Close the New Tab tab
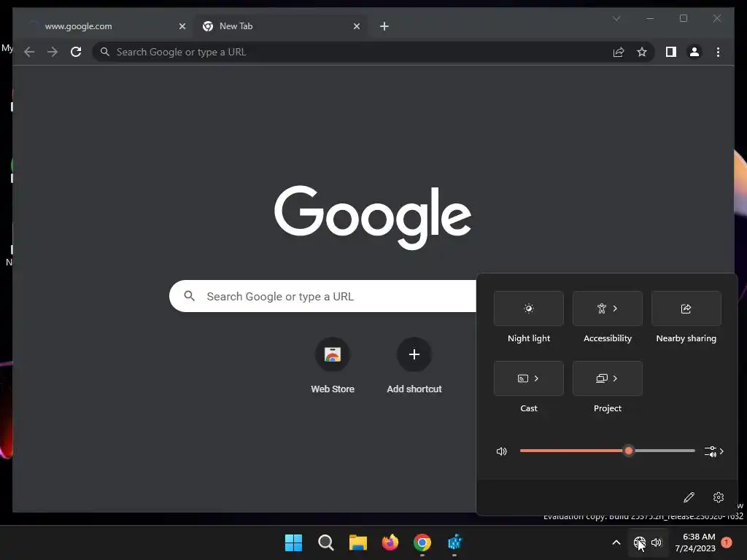This screenshot has width=747, height=560. coord(356,26)
